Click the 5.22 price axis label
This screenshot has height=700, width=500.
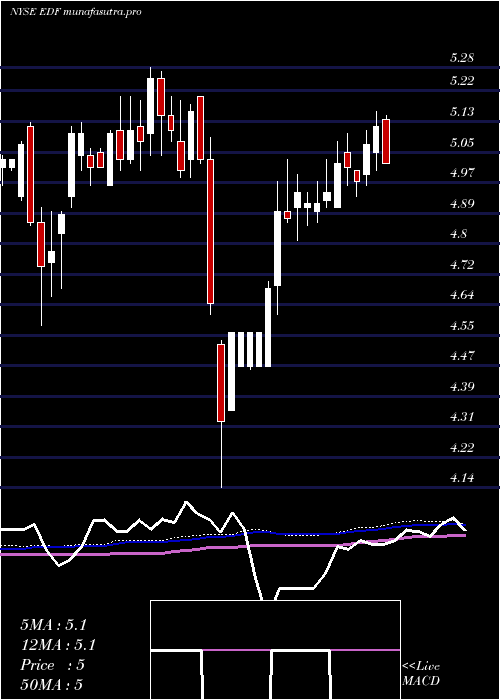462,81
